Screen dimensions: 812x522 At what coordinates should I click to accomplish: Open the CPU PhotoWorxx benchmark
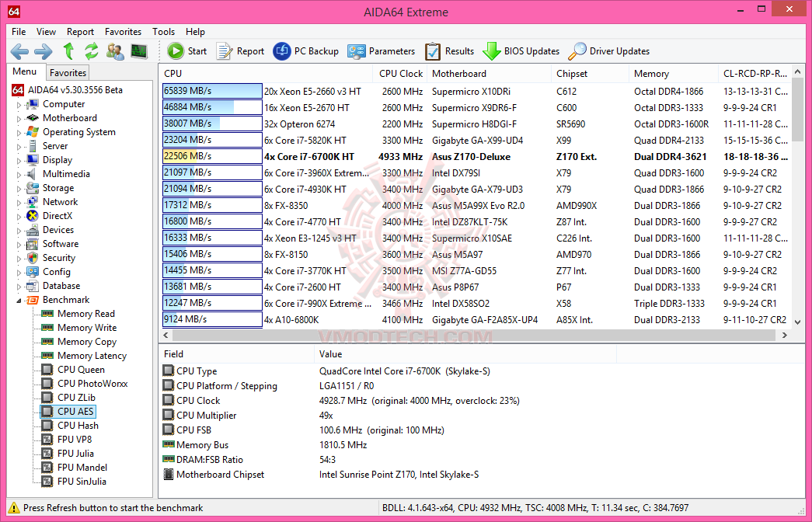point(92,384)
